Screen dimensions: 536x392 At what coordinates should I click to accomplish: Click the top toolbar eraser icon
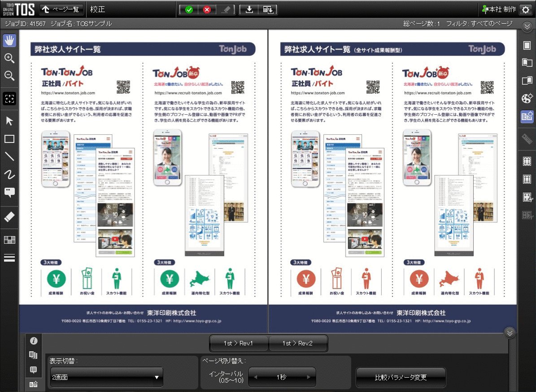click(x=225, y=9)
